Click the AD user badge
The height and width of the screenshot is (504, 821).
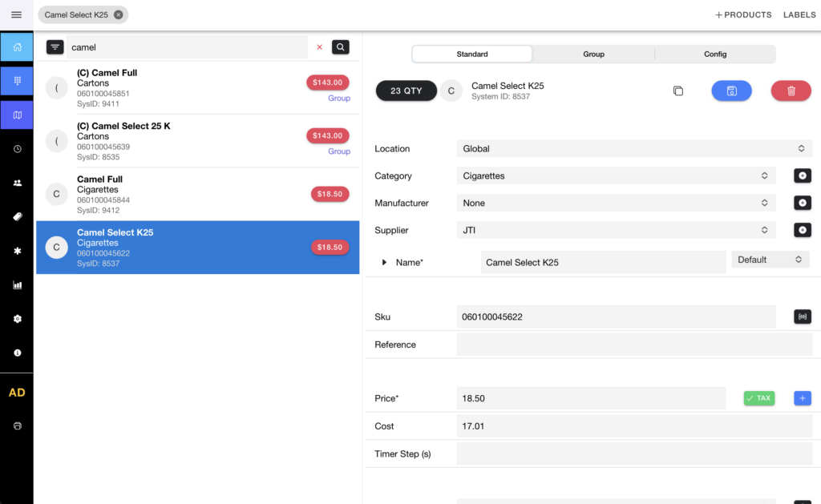[x=17, y=393]
